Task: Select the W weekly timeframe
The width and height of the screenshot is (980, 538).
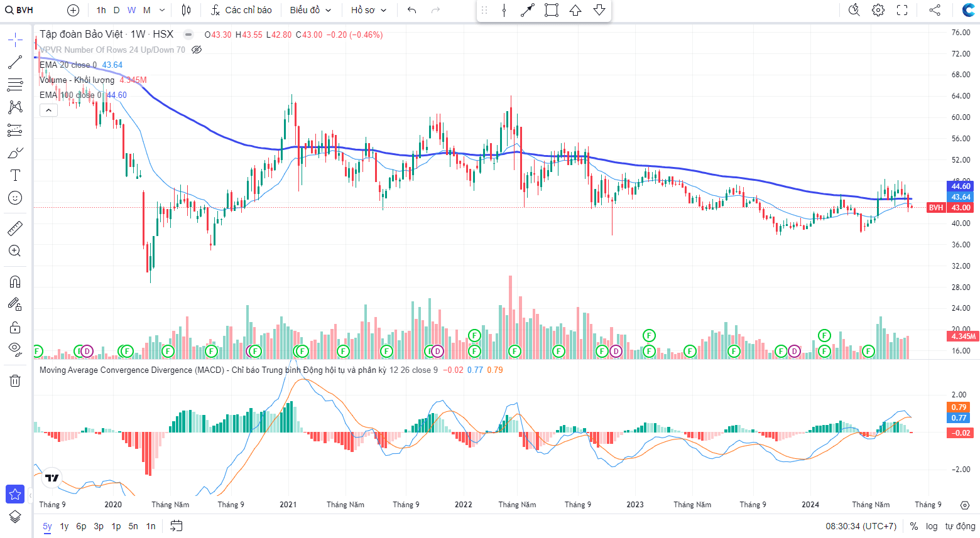Action: [x=131, y=10]
